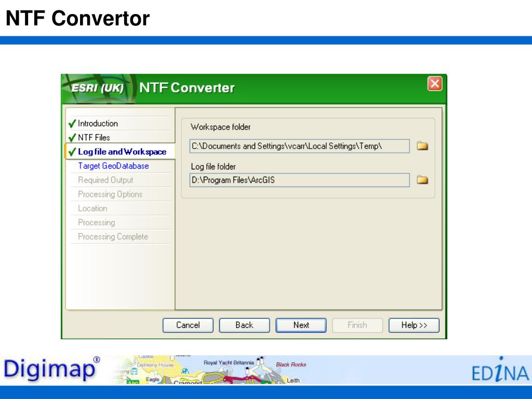Open the Target GeoDatabase step
Viewport: 532px width, 399px height.
tap(113, 166)
